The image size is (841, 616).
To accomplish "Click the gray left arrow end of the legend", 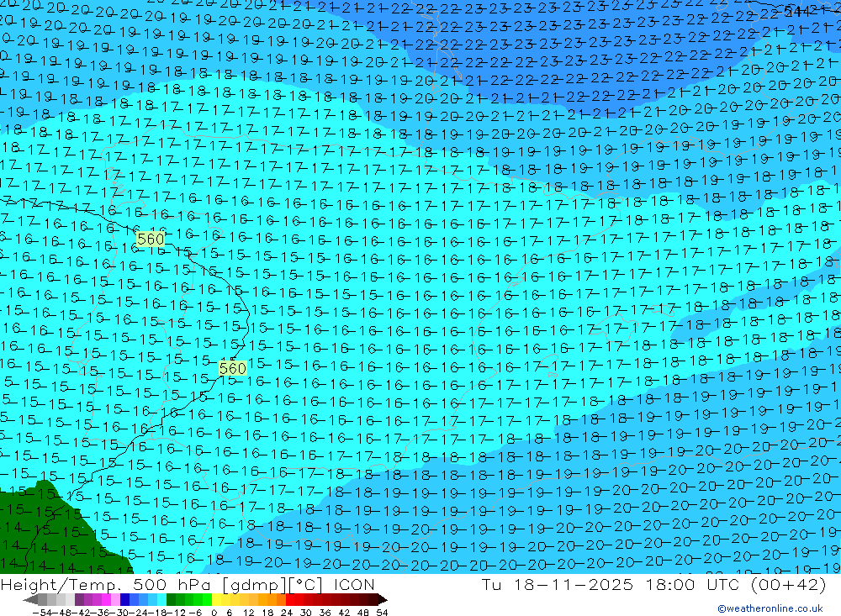I will pos(30,599).
